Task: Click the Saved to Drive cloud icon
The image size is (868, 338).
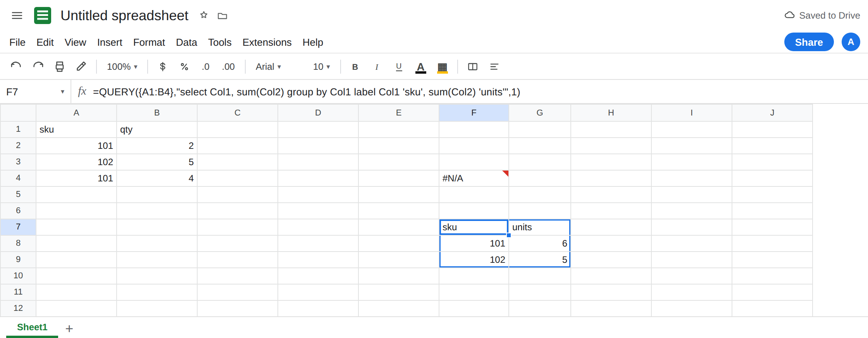Action: (789, 16)
